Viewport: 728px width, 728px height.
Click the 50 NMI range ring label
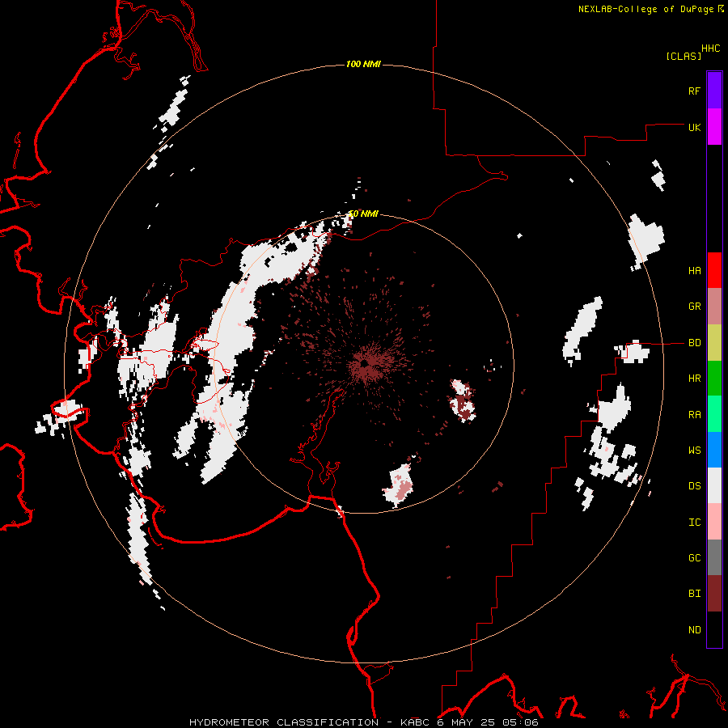coord(363,214)
